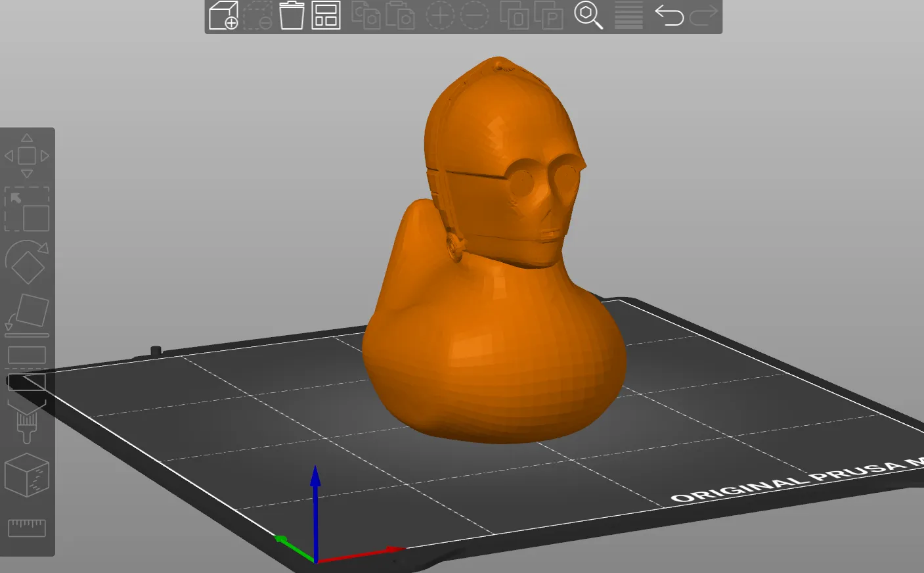Select the Measure ruler tool
The height and width of the screenshot is (573, 924).
(x=27, y=528)
